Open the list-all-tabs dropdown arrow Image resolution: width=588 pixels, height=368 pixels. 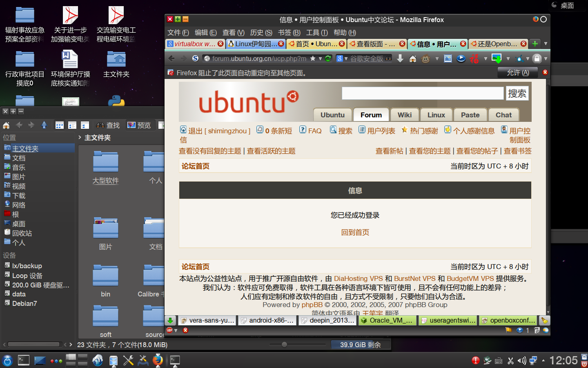point(546,44)
